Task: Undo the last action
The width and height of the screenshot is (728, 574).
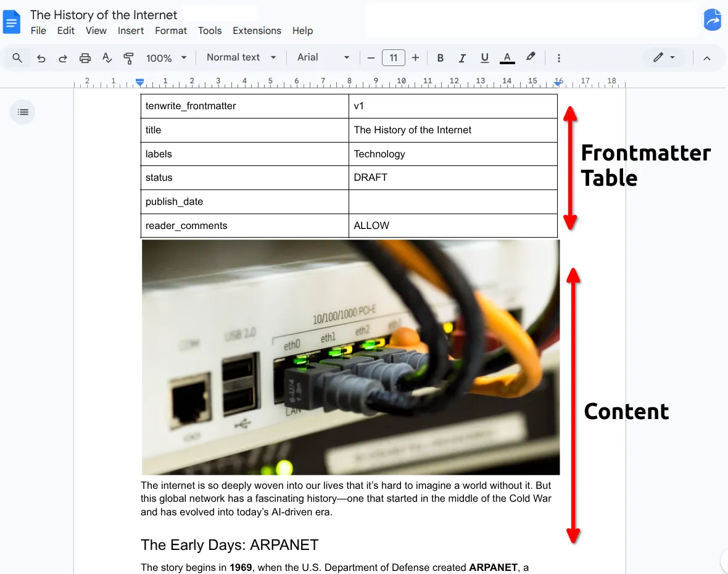Action: pos(41,57)
